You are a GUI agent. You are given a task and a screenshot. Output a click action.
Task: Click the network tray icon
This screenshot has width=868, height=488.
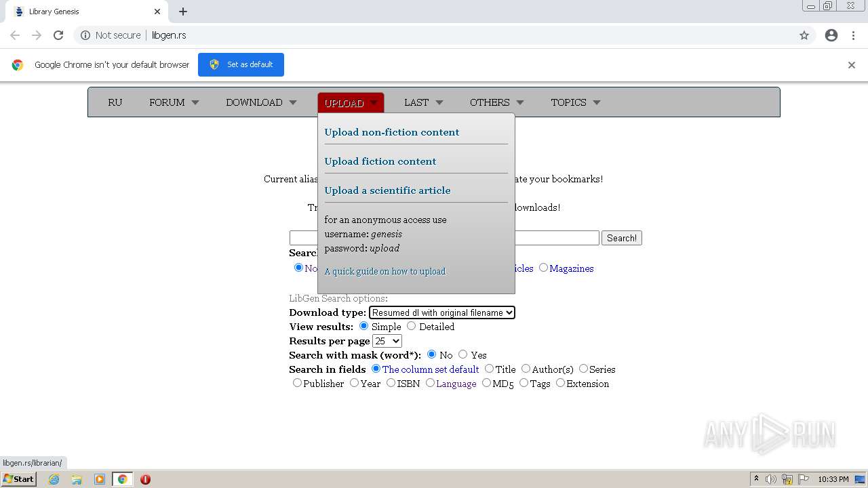787,479
